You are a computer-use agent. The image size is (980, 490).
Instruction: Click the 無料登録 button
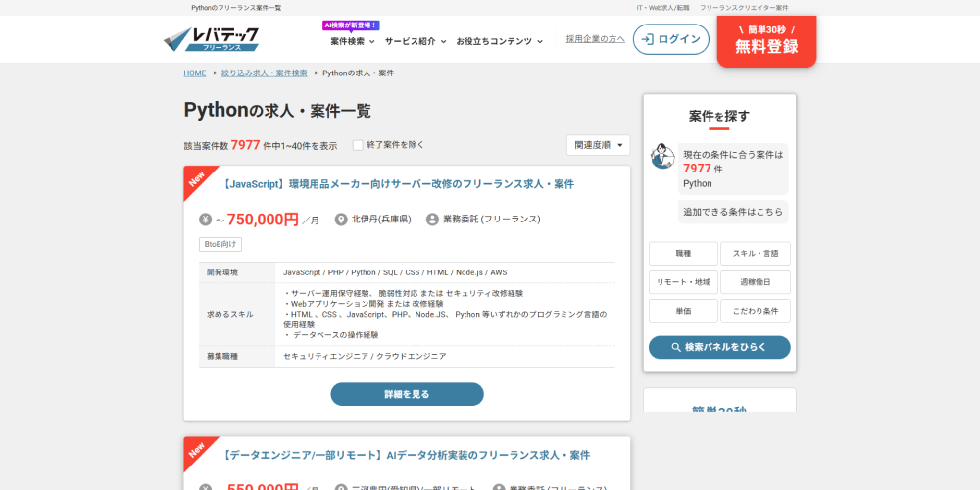pyautogui.click(x=767, y=40)
